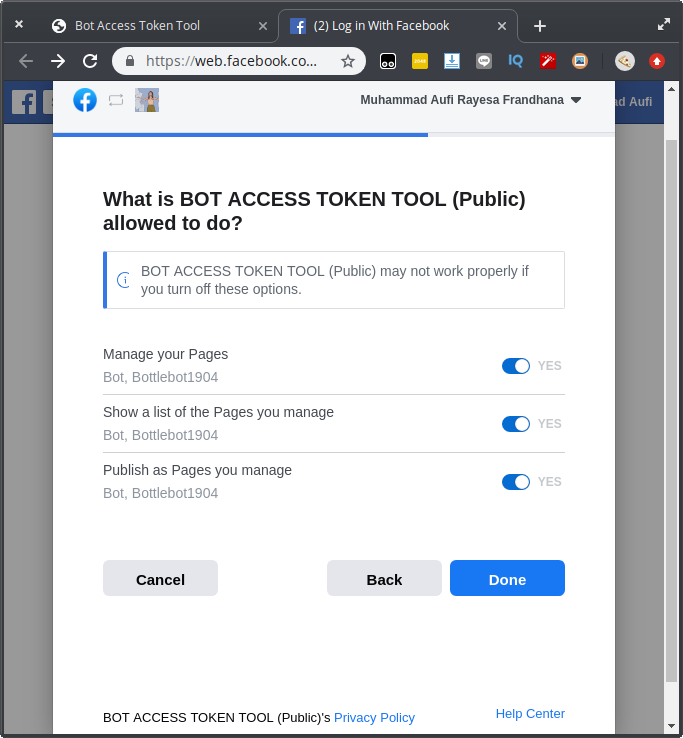Click the Facebook logo in the dialog header
Viewport: 683px width, 738px height.
point(85,100)
